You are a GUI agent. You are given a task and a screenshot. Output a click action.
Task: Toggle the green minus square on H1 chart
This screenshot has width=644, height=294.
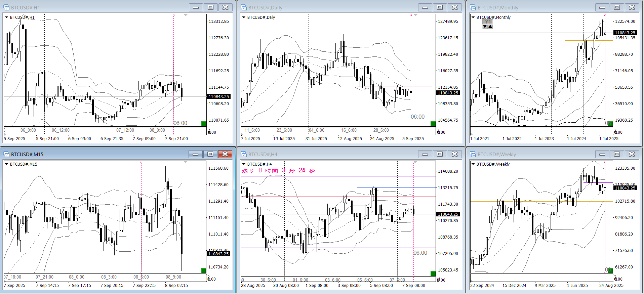click(x=203, y=124)
